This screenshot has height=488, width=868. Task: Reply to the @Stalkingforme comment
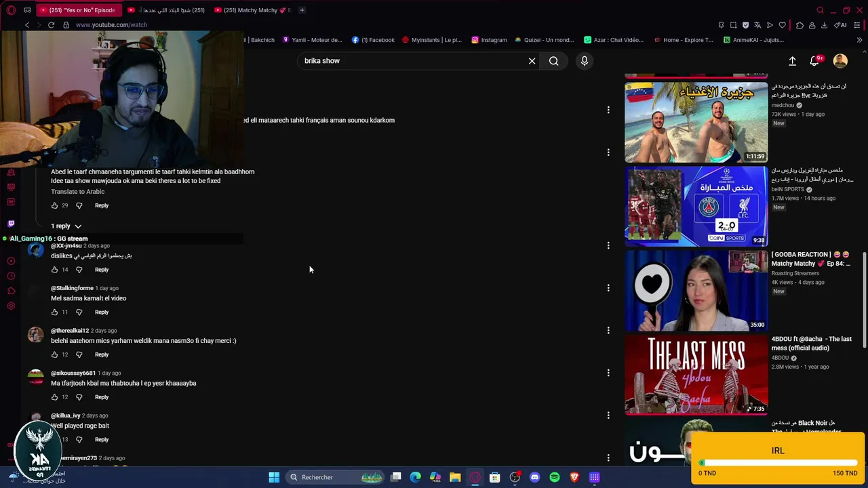[102, 312]
